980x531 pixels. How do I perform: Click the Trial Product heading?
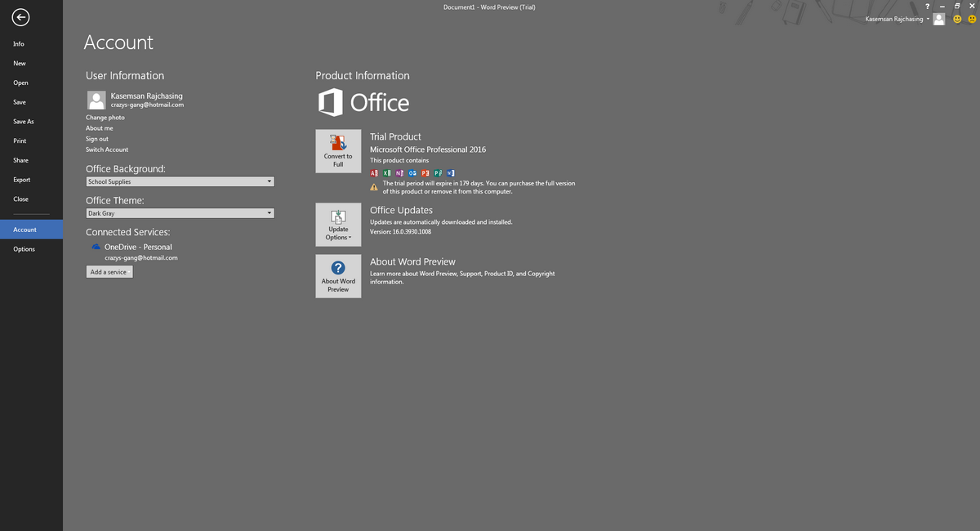click(x=395, y=136)
